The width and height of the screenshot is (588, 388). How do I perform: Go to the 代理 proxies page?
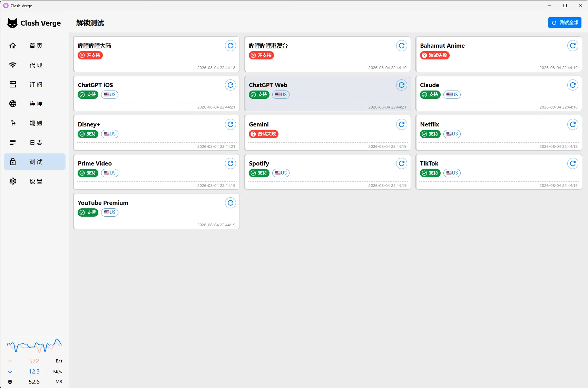35,65
